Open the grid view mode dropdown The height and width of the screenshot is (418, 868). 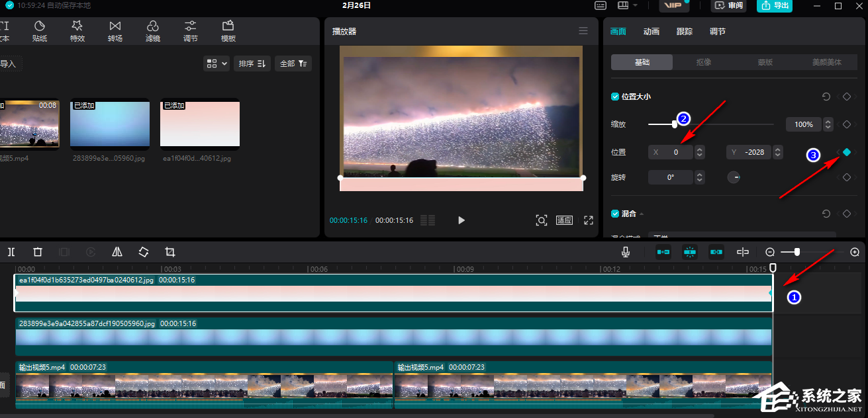(217, 63)
